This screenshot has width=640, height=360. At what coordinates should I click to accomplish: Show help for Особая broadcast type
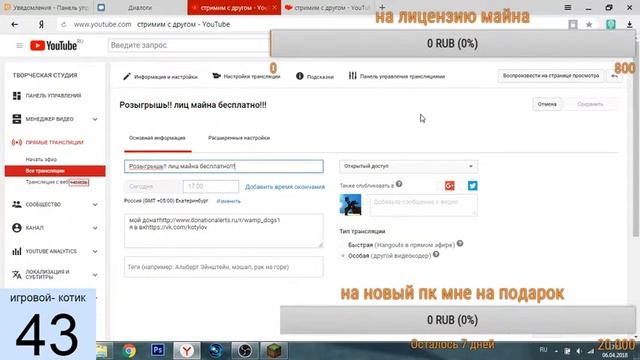[436, 255]
